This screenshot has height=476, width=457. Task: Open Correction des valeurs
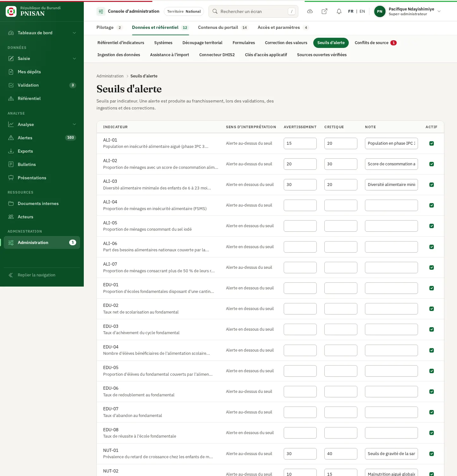286,43
